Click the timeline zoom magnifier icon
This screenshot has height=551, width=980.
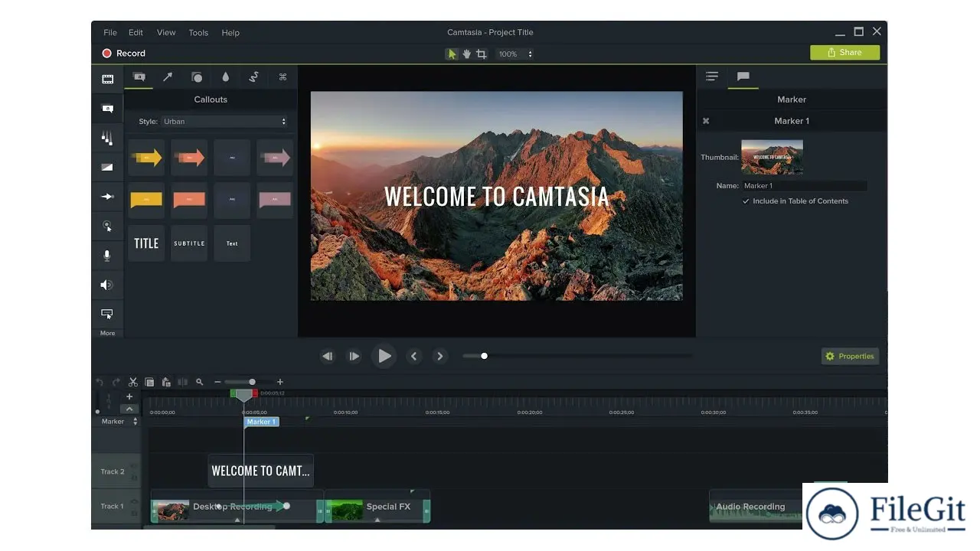[x=200, y=382]
